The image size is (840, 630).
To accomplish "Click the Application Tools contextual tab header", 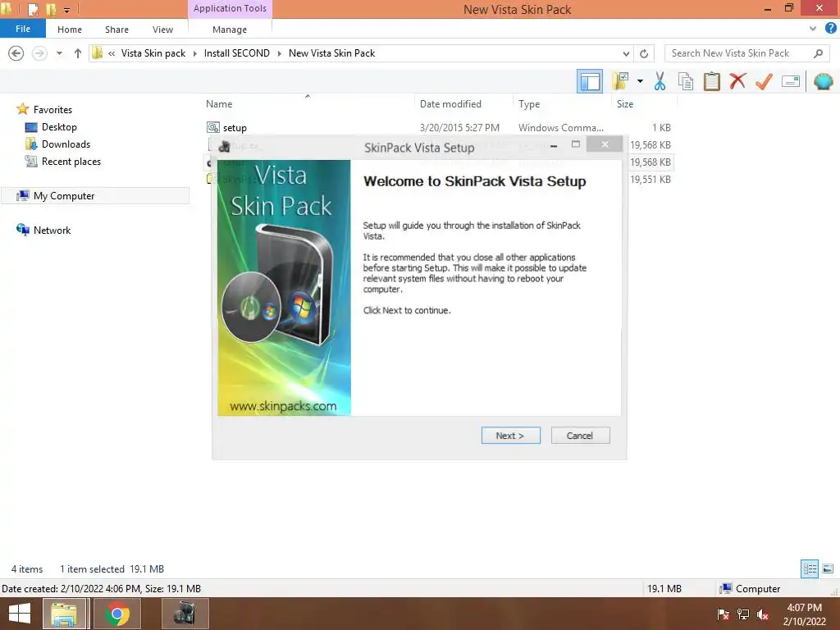I will click(x=230, y=8).
